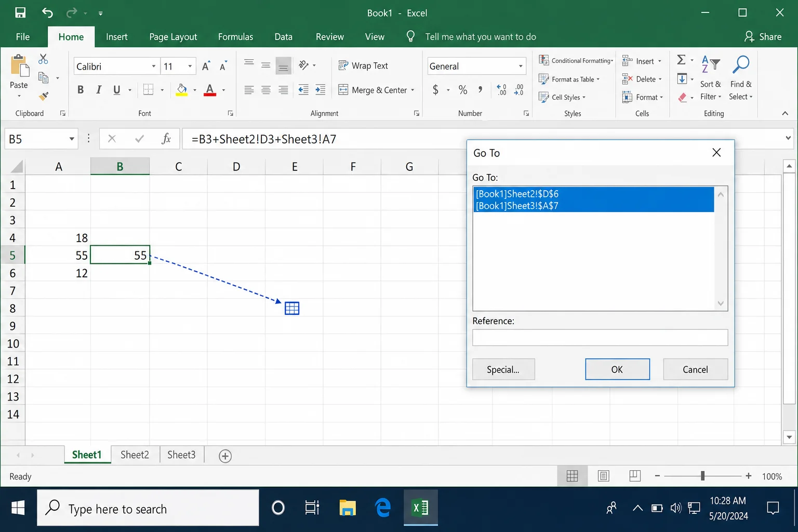Click Tell me what you want to do
Viewport: 798px width, 532px height.
[481, 37]
